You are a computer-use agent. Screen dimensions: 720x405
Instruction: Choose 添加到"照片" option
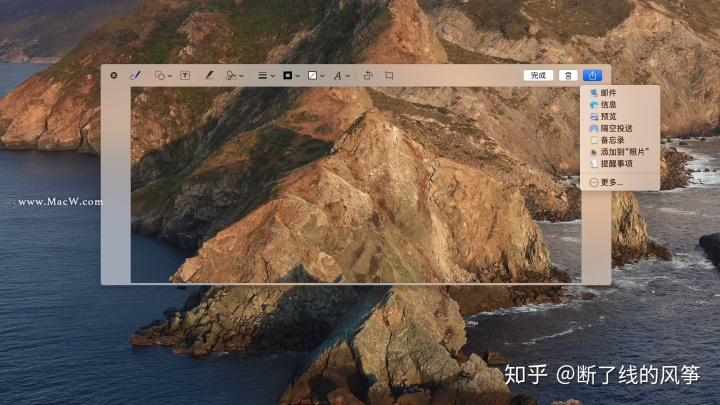click(620, 152)
